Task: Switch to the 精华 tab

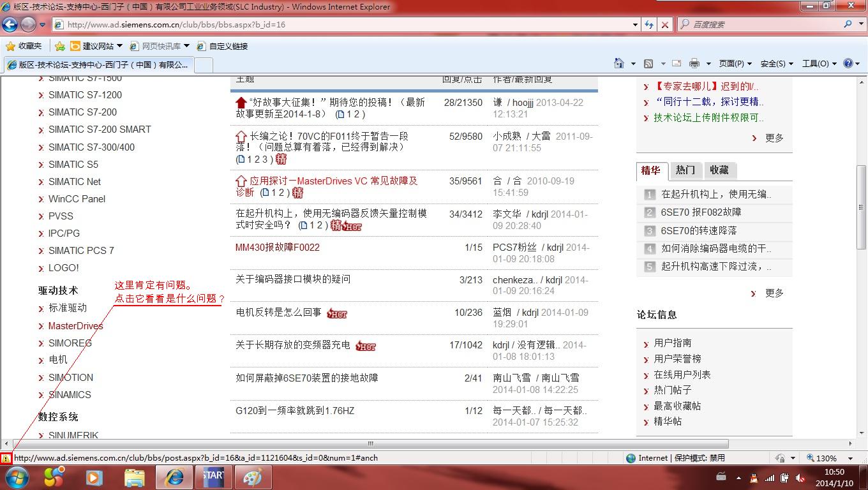Action: point(651,170)
